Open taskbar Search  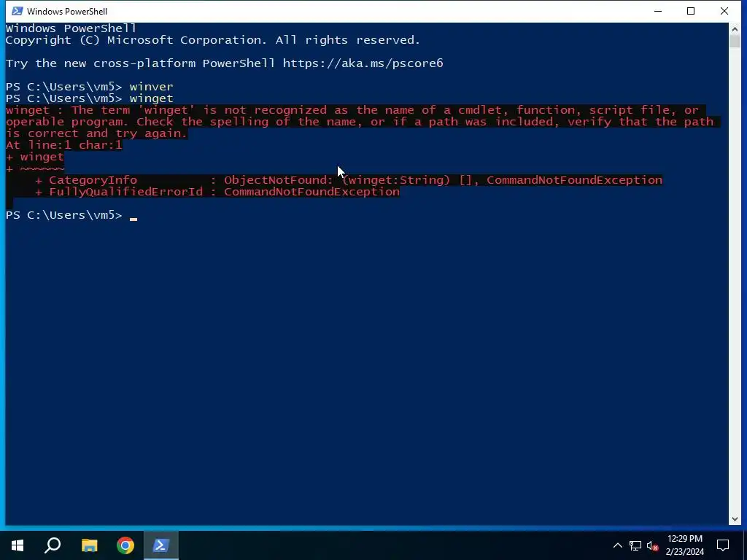pos(53,545)
